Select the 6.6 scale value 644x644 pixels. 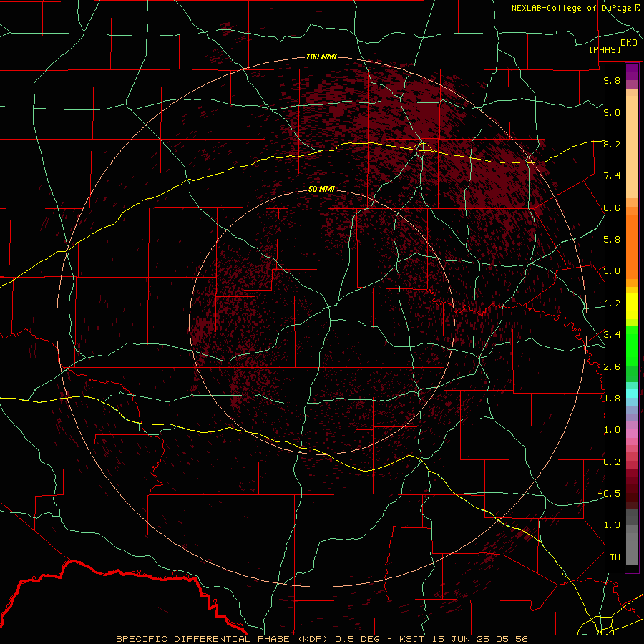click(x=612, y=208)
